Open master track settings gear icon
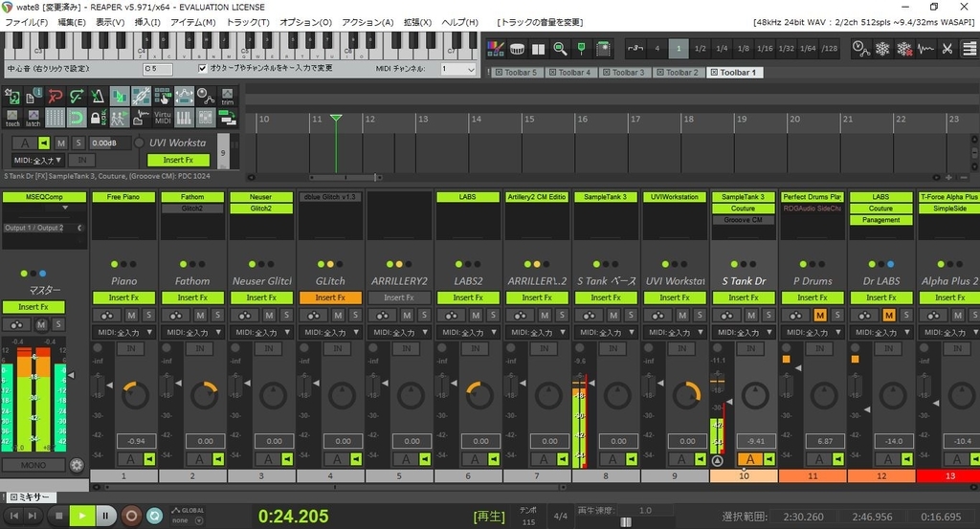The width and height of the screenshot is (980, 529). 77,465
